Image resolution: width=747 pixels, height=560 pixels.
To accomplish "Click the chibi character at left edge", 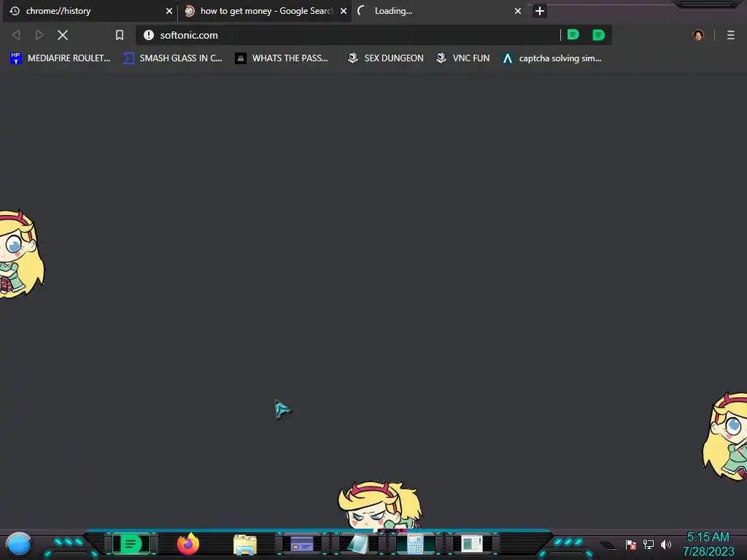I will [x=21, y=254].
